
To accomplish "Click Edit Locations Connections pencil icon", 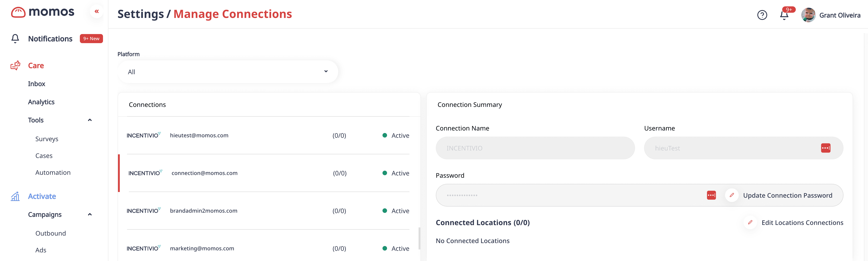I will click(750, 223).
